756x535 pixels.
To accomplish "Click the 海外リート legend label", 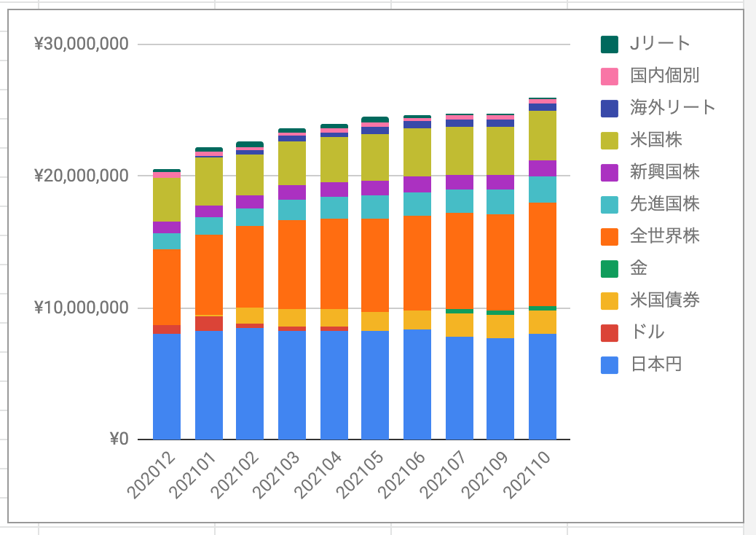I will coord(673,108).
